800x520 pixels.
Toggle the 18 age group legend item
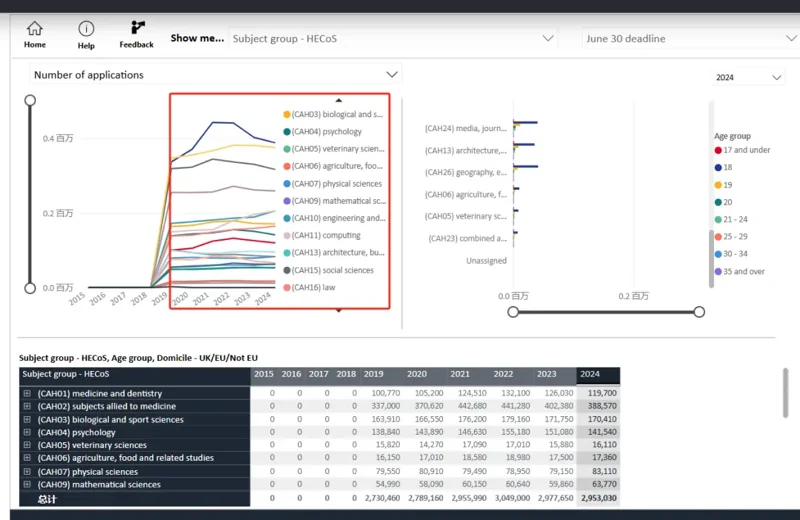point(723,167)
